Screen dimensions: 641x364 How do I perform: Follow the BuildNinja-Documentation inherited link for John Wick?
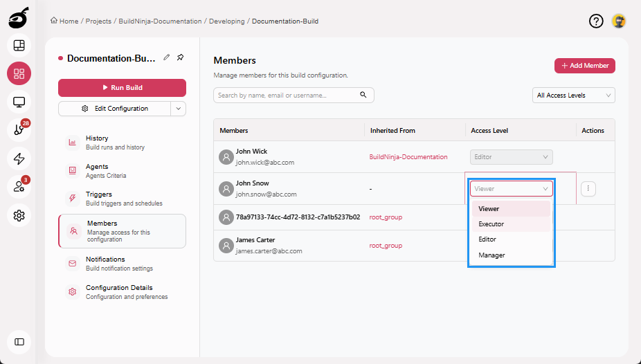[408, 157]
